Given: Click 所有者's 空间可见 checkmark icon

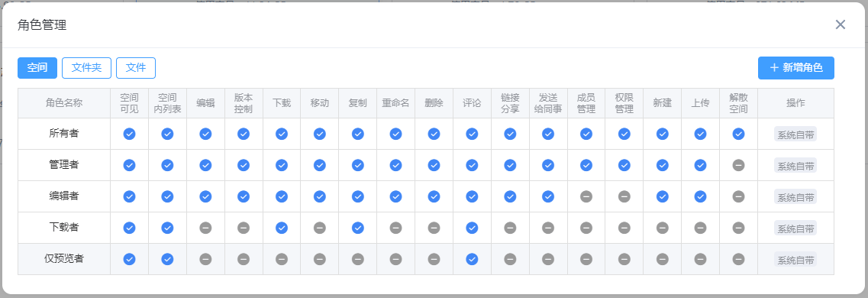Looking at the screenshot, I should pyautogui.click(x=130, y=134).
